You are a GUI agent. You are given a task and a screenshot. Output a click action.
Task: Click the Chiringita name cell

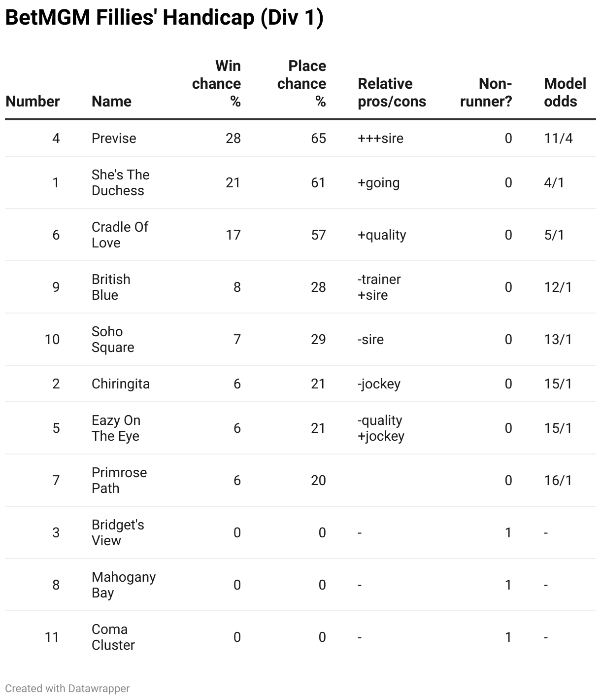coord(121,384)
